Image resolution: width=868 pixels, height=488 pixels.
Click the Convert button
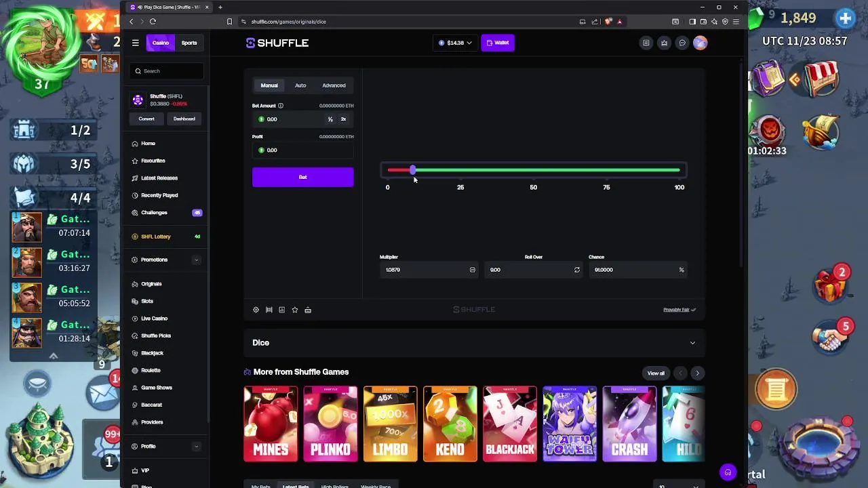[146, 119]
